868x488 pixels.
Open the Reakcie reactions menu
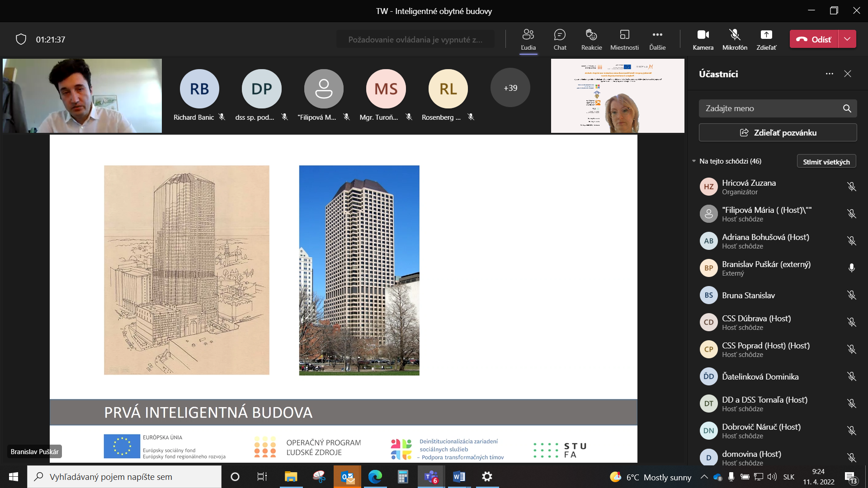591,39
